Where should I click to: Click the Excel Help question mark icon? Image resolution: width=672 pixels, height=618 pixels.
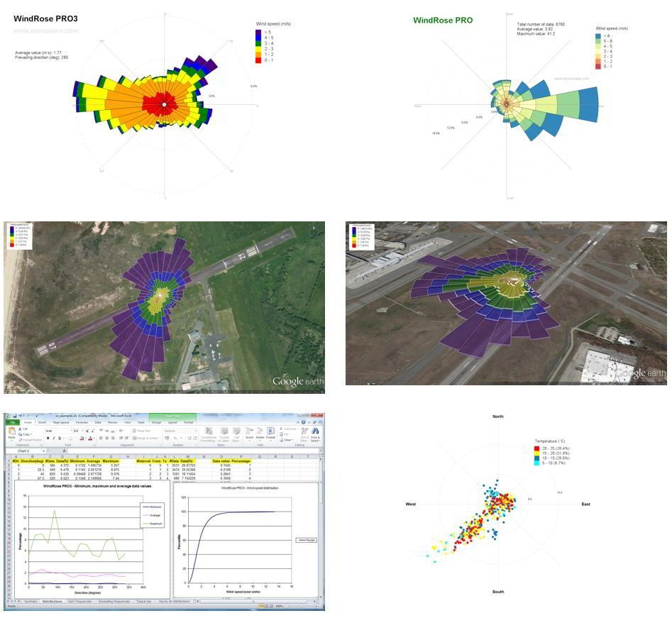click(304, 422)
